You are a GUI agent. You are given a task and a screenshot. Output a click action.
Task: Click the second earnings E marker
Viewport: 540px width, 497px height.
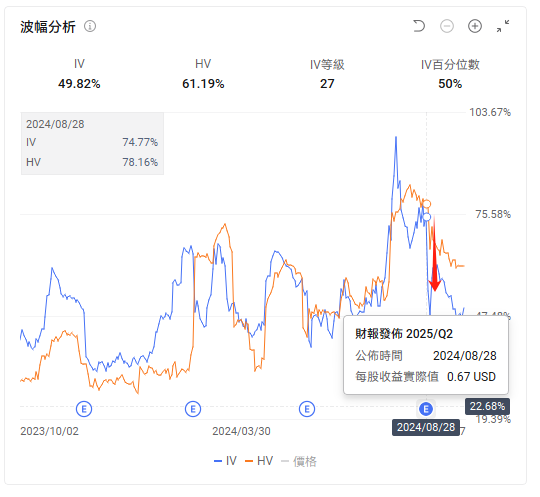click(x=193, y=409)
